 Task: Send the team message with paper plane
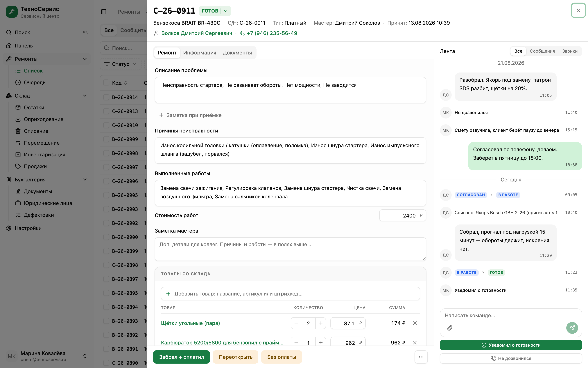coord(572,328)
